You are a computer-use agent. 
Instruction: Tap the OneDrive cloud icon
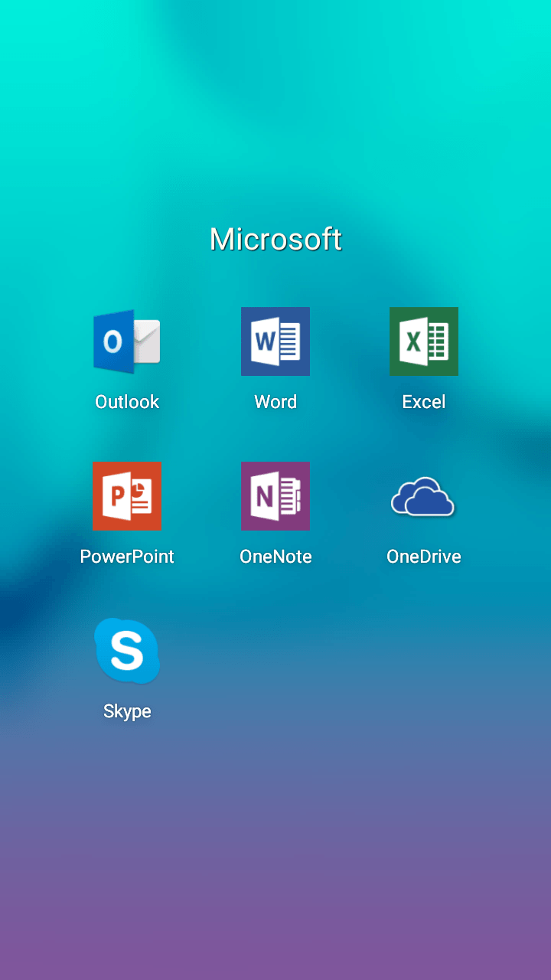(x=423, y=498)
